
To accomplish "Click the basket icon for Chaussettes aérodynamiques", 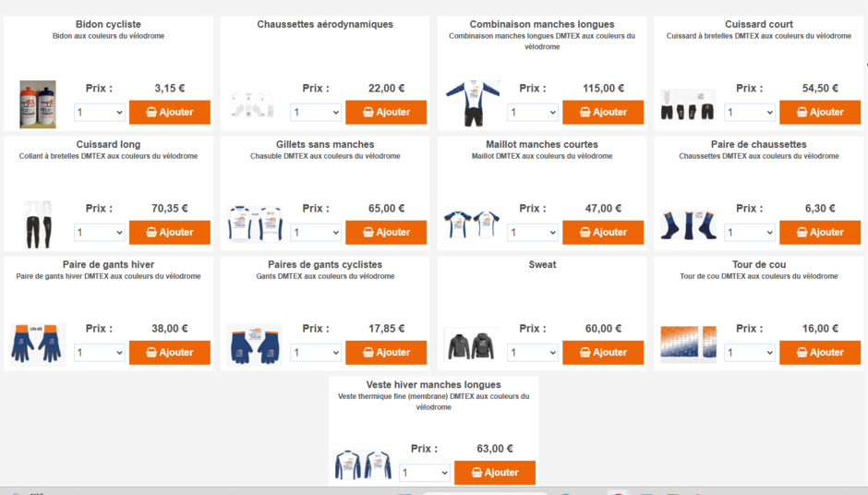I will [368, 113].
